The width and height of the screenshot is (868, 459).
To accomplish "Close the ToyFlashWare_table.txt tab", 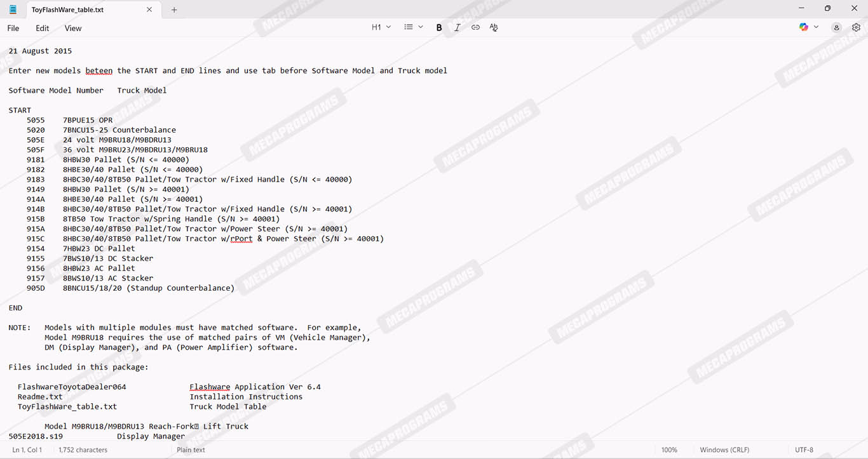I will pyautogui.click(x=149, y=10).
